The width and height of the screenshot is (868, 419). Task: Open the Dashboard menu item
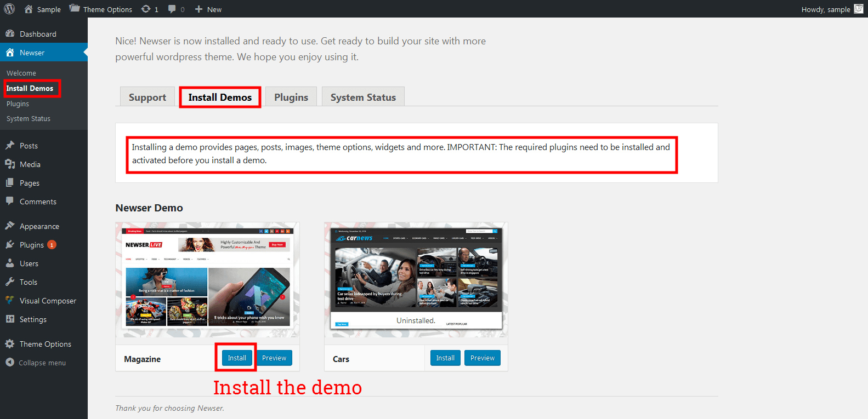(x=38, y=34)
